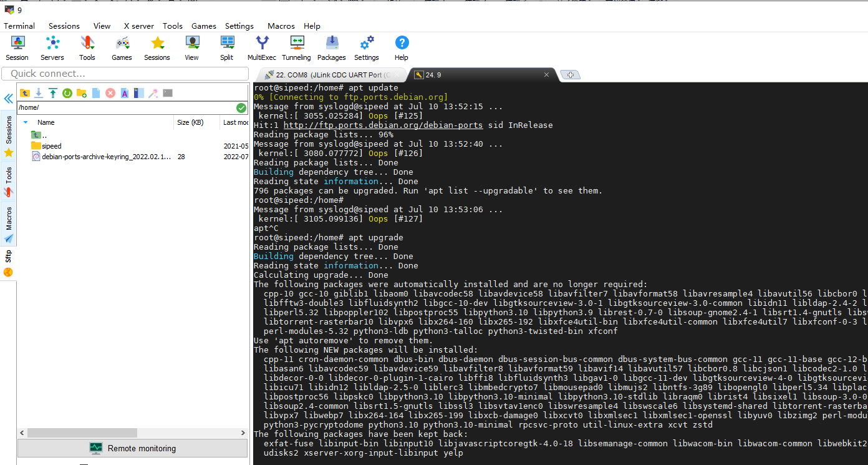Open terminal in current SFTP folder
This screenshot has height=465, width=868.
point(168,93)
